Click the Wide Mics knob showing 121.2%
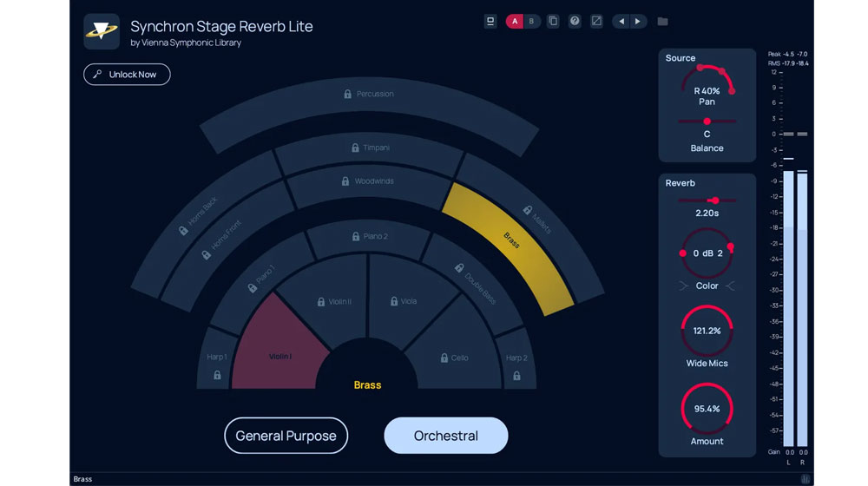The width and height of the screenshot is (868, 486). [x=707, y=331]
